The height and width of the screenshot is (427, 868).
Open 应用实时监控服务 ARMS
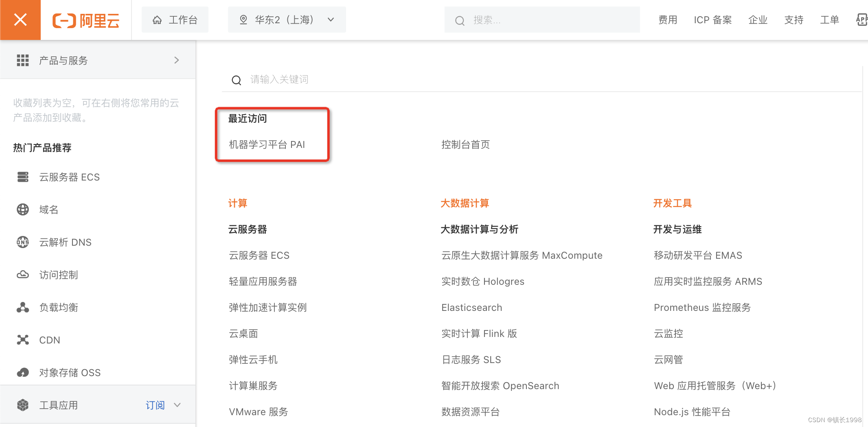[708, 282]
